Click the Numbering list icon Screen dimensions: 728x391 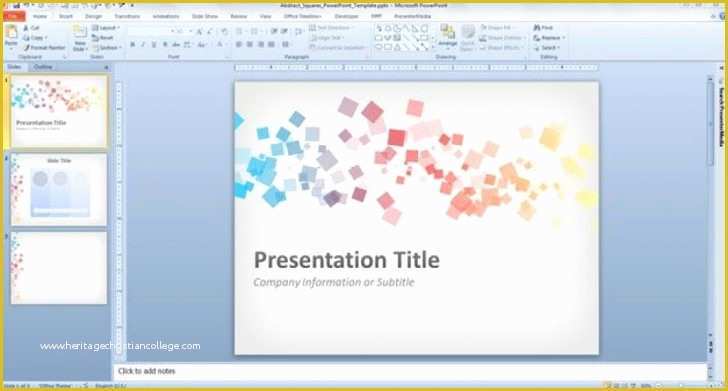(255, 31)
